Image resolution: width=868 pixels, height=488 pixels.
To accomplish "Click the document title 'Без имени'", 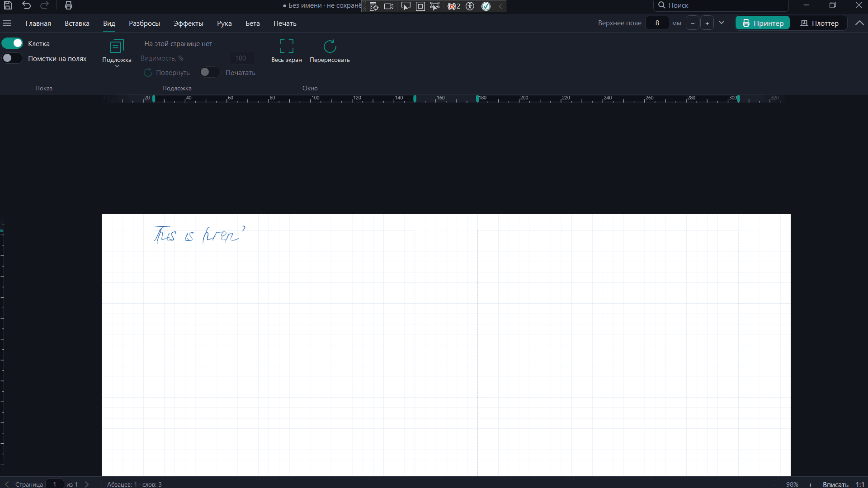I will click(x=305, y=5).
